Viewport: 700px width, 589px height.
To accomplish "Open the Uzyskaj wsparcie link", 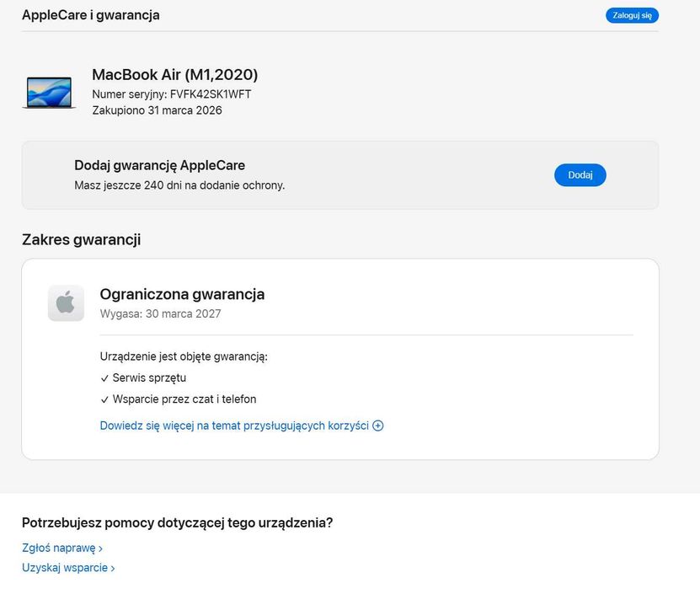I will 68,568.
